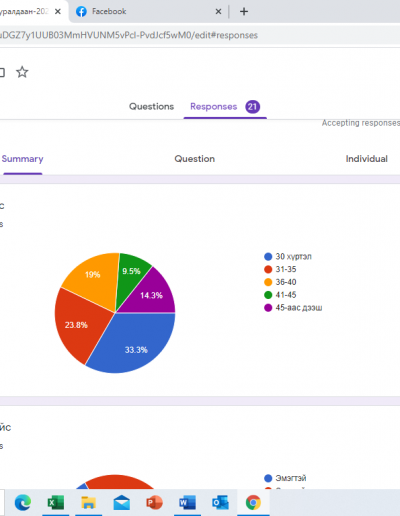This screenshot has width=400, height=516.
Task: Click the '45-аас дээш' legend label
Action: click(299, 307)
